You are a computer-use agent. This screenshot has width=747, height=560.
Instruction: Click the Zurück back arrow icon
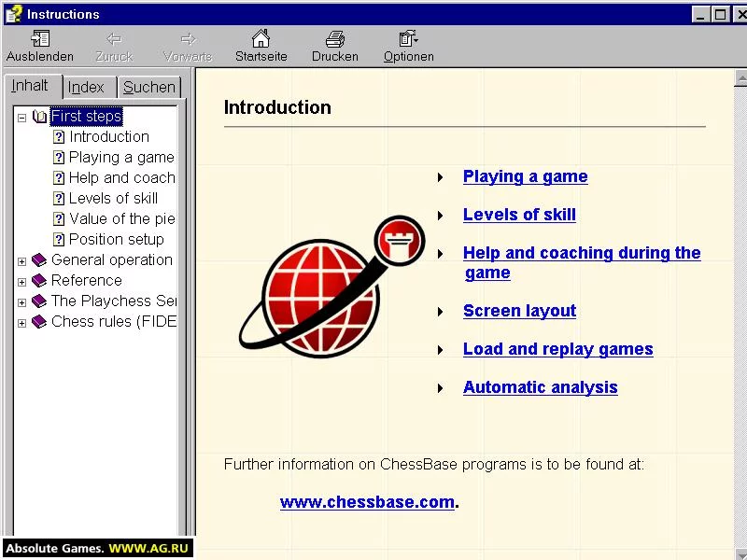(x=114, y=38)
